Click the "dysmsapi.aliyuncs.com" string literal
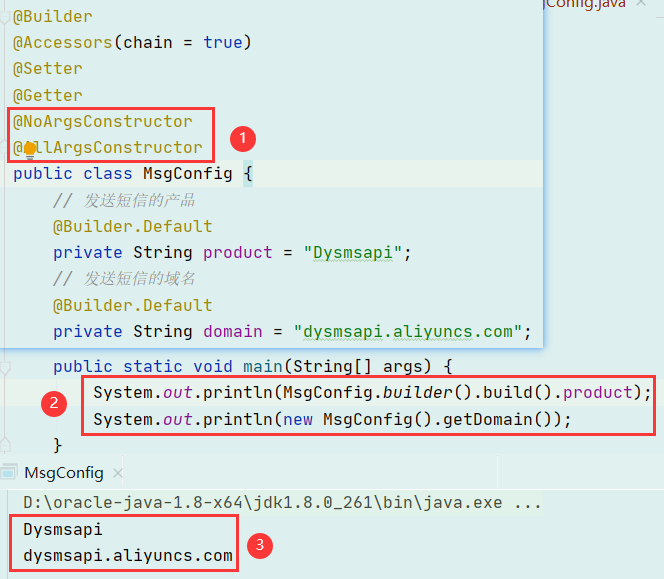Image resolution: width=664 pixels, height=579 pixels. coord(408,332)
